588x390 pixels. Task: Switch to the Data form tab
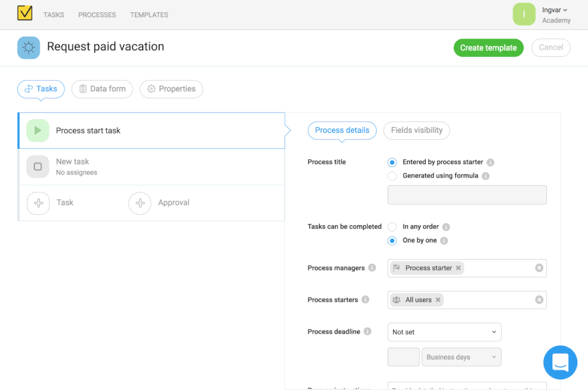tap(102, 89)
